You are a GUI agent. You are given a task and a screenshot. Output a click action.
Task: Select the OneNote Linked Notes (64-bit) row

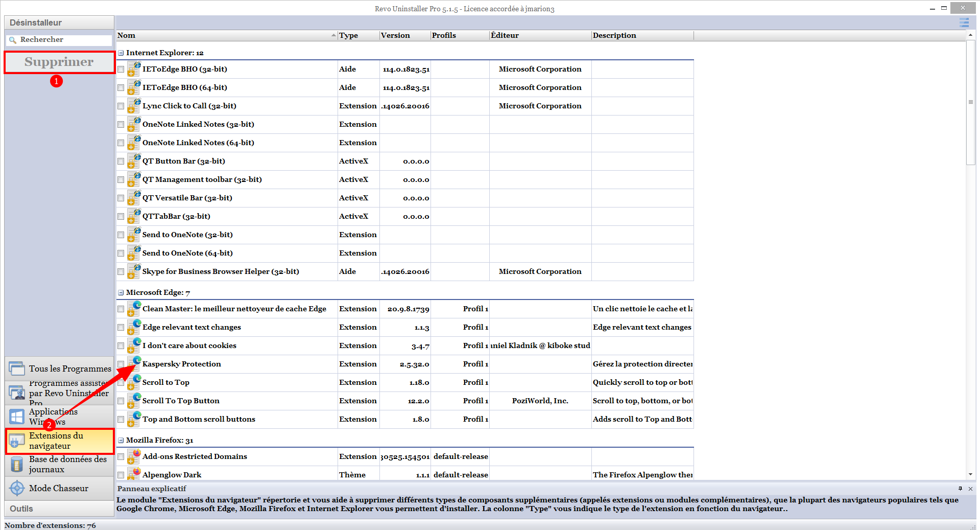[405, 143]
